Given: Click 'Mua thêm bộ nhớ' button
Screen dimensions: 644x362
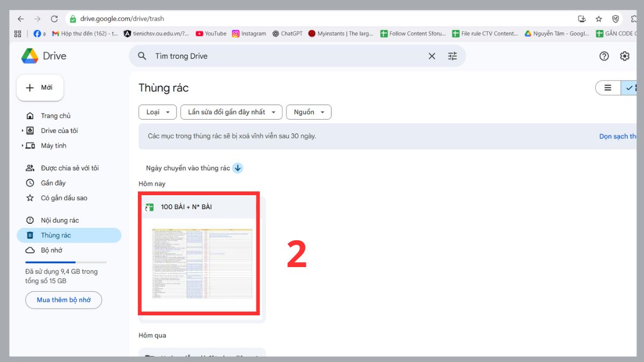Looking at the screenshot, I should 63,300.
